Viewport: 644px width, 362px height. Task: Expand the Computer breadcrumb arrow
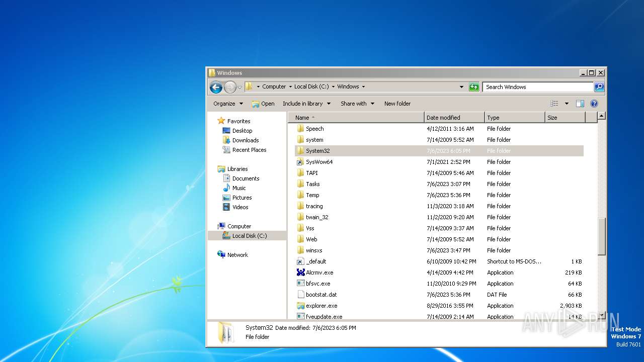pos(290,87)
